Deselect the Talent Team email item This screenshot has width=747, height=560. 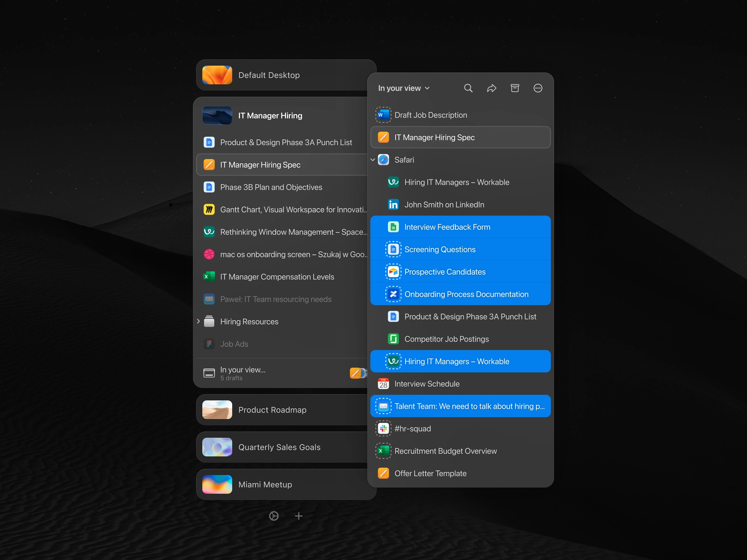coord(469,406)
